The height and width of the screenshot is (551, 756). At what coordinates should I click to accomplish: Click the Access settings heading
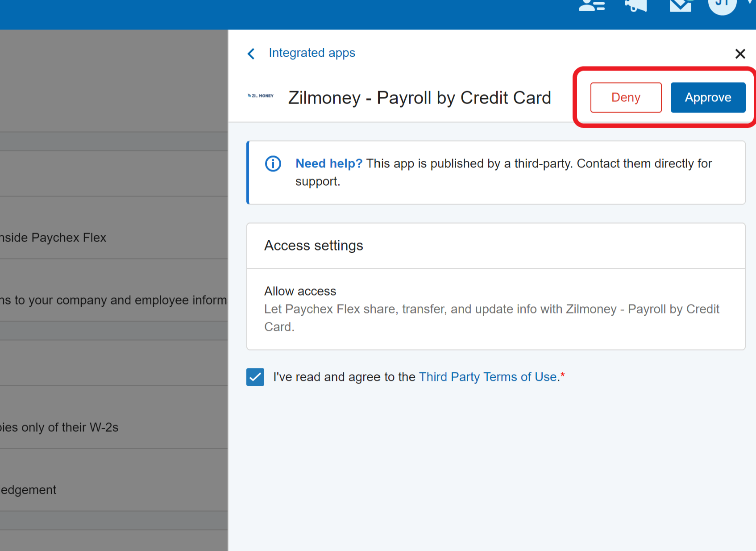point(314,246)
